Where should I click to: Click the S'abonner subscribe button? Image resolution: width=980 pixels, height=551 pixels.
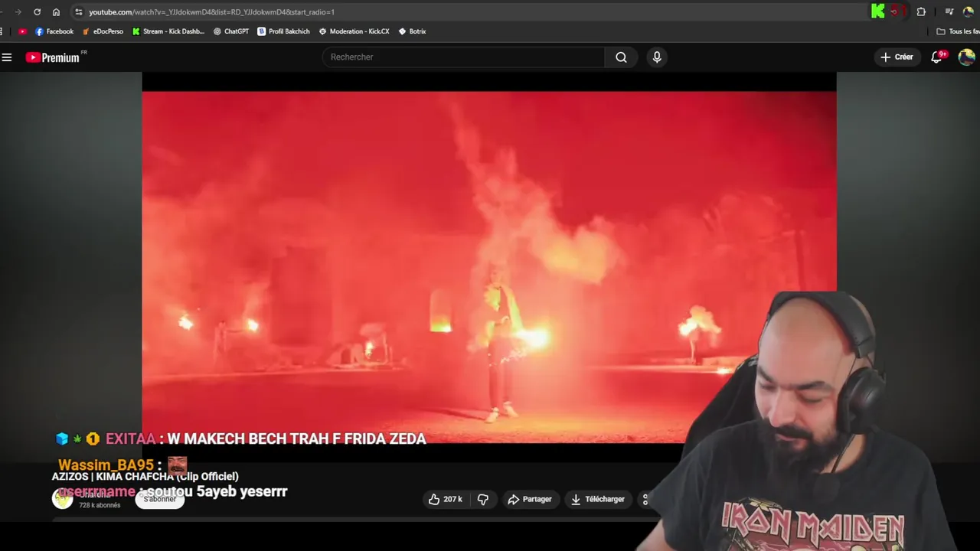pyautogui.click(x=160, y=499)
